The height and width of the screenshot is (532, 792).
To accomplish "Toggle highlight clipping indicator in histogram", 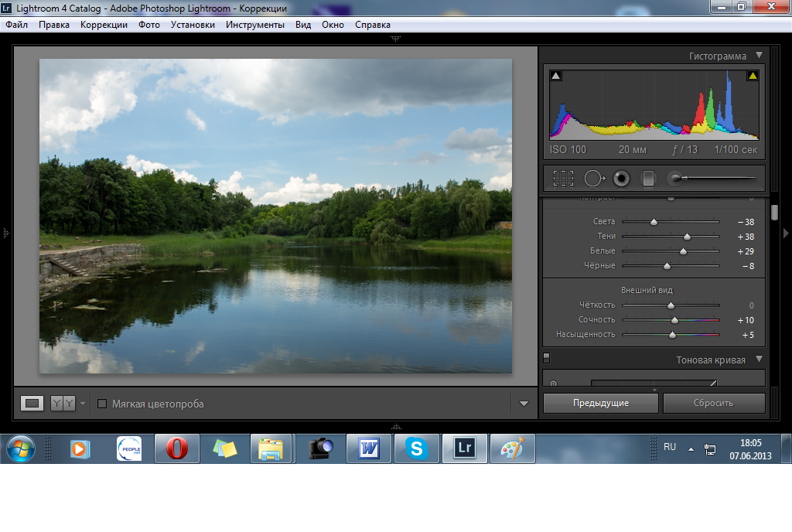I will click(752, 76).
